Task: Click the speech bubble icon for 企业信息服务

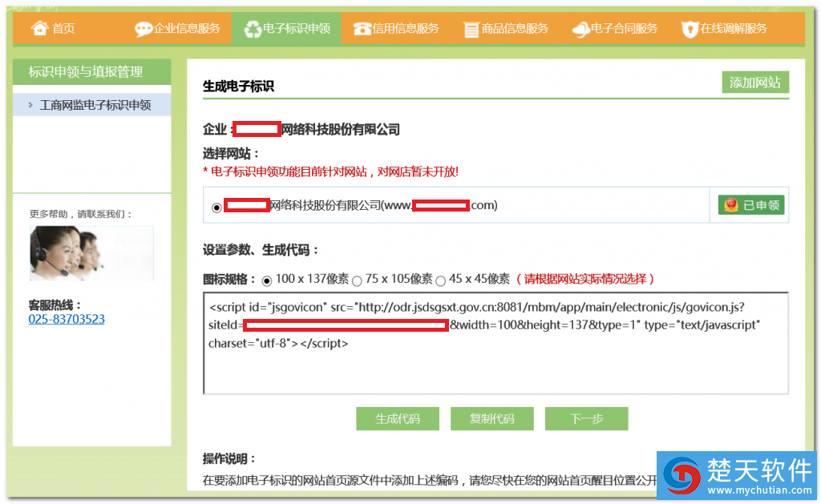Action: 143,29
